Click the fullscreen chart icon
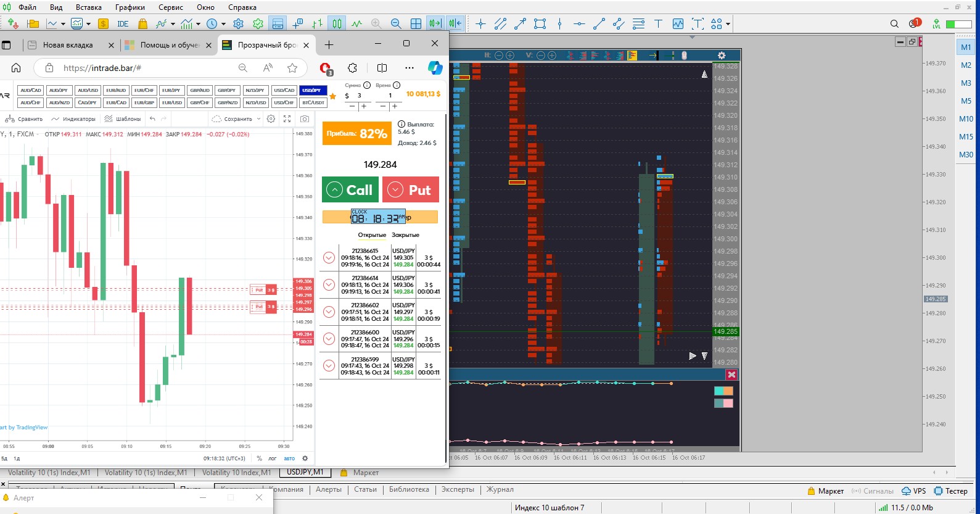The width and height of the screenshot is (980, 514). tap(287, 119)
